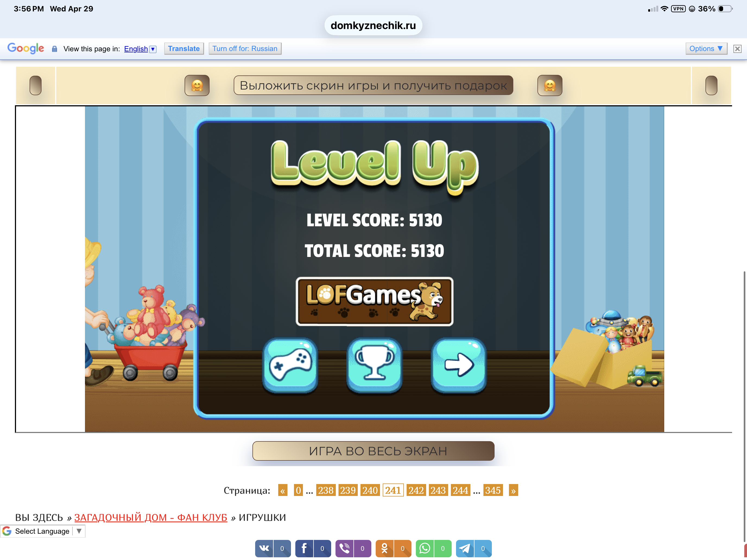
Task: Tap the arrow next-level button
Action: [x=459, y=365]
